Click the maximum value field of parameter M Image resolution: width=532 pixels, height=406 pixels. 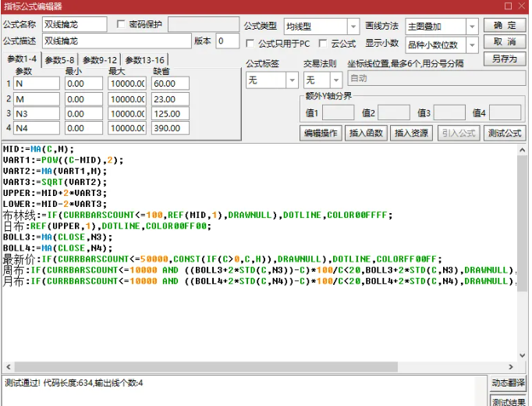[x=127, y=99]
